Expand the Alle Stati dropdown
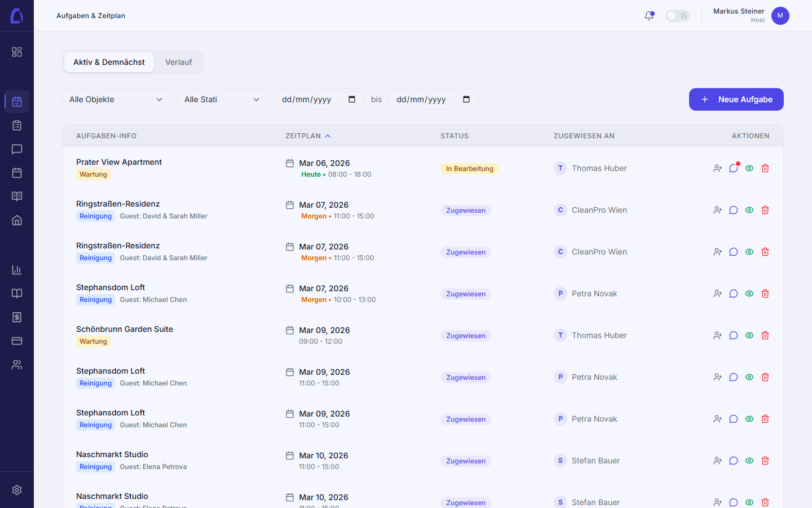The width and height of the screenshot is (812, 508). tap(222, 99)
